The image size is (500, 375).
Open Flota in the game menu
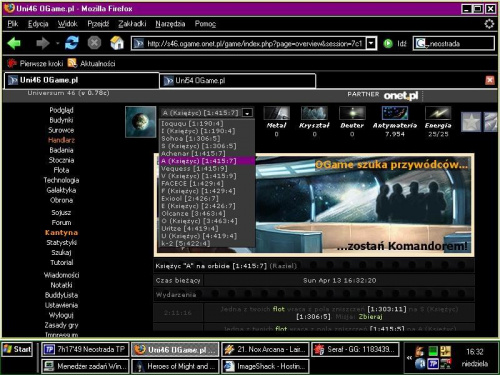tap(61, 170)
